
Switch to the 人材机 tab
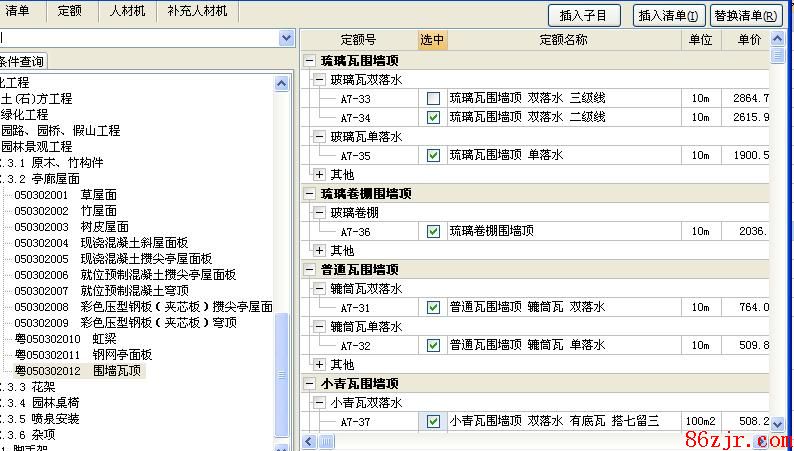[127, 11]
